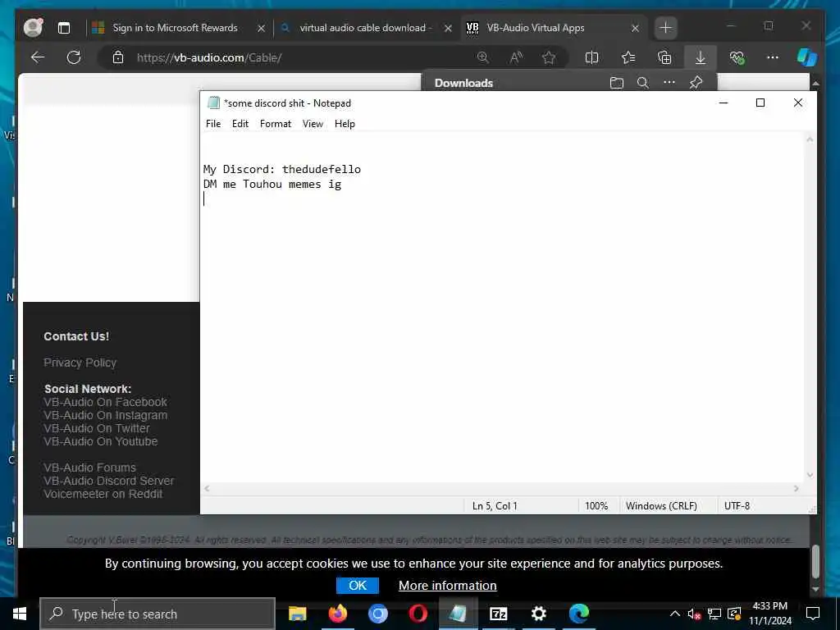Open the Contact Us! link

(x=76, y=336)
